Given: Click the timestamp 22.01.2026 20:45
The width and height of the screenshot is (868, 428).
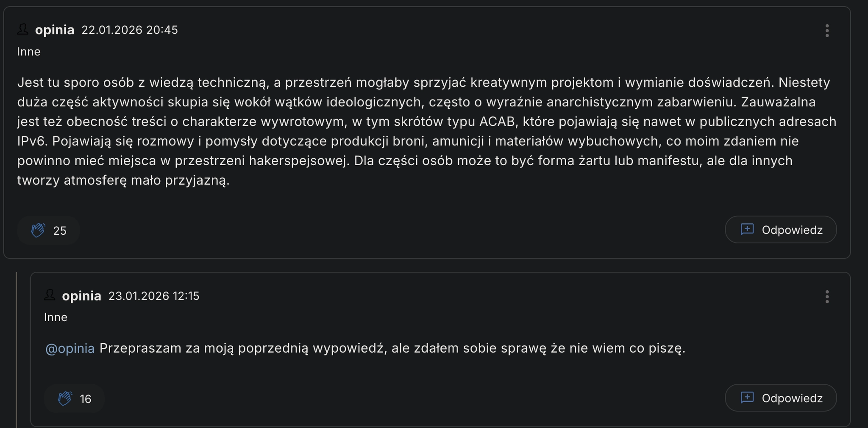Looking at the screenshot, I should [130, 30].
